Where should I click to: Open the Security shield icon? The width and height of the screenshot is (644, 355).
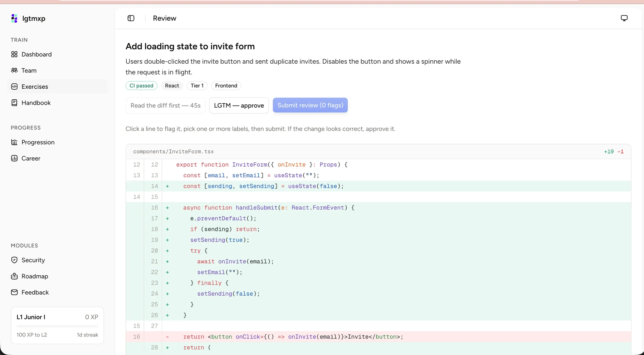point(14,260)
